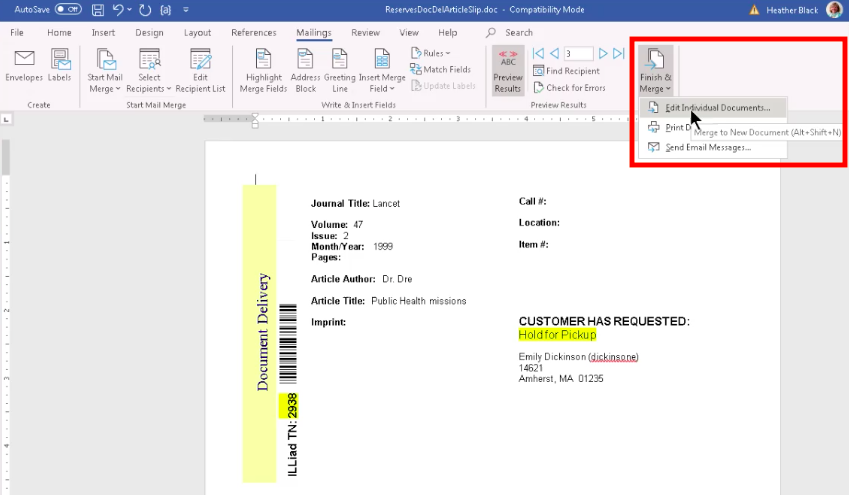Toggle the Preview Results button
The image size is (849, 495).
pyautogui.click(x=508, y=68)
